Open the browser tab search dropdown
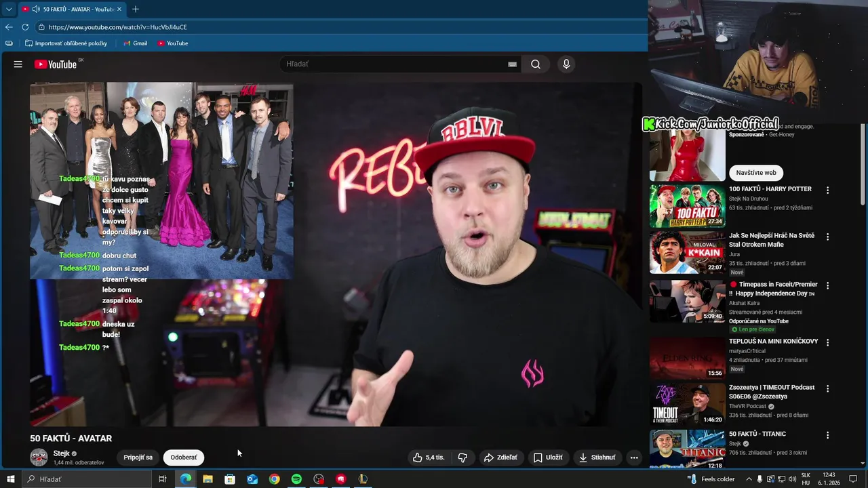The image size is (868, 488). (9, 9)
